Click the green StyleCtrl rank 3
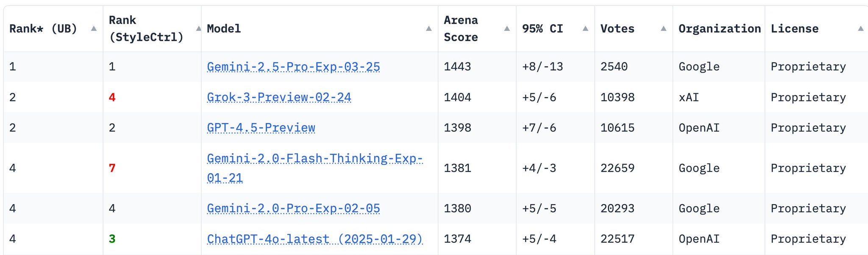This screenshot has width=868, height=255. click(x=112, y=239)
